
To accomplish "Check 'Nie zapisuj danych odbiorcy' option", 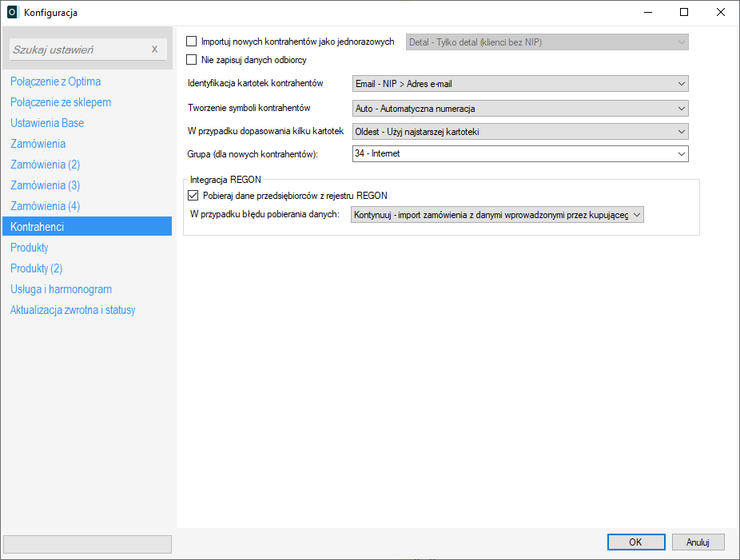I will pyautogui.click(x=191, y=59).
